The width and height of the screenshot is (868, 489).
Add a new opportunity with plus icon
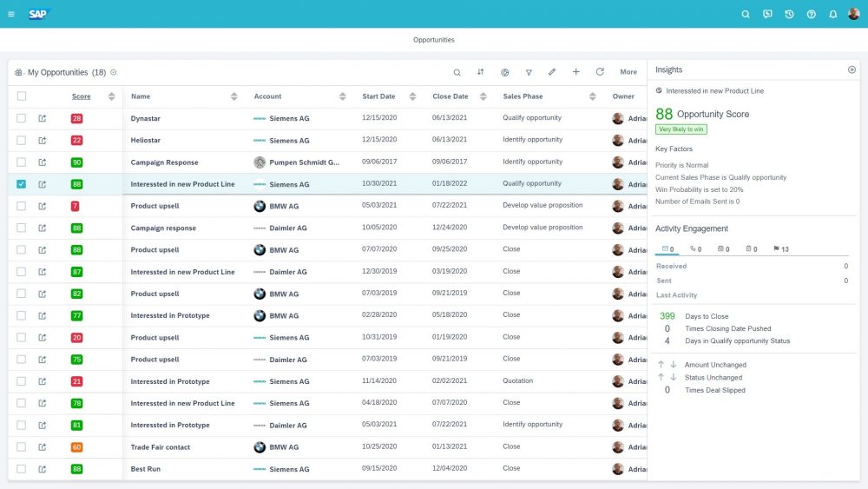(x=575, y=72)
